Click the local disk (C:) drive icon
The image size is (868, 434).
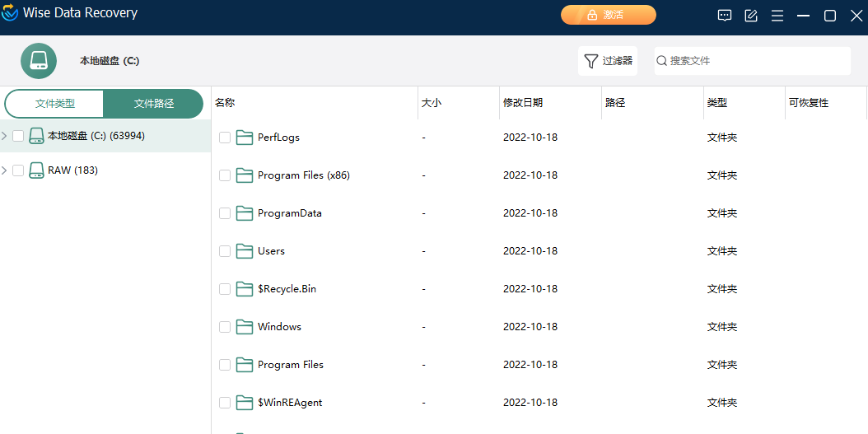39,61
